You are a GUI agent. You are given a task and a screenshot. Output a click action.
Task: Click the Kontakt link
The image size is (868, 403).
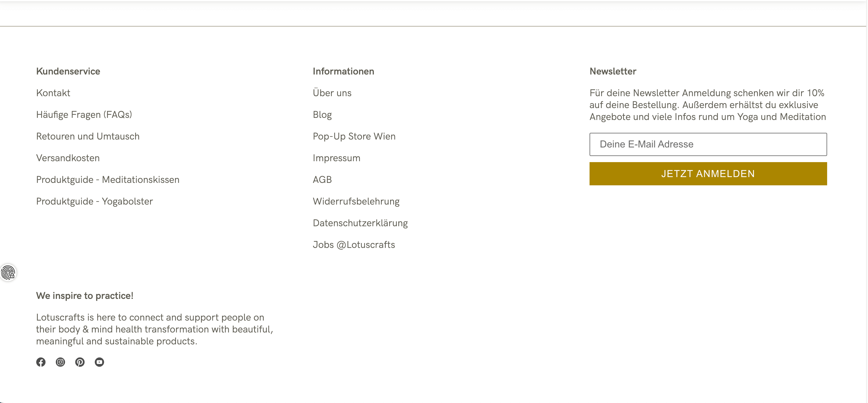53,93
